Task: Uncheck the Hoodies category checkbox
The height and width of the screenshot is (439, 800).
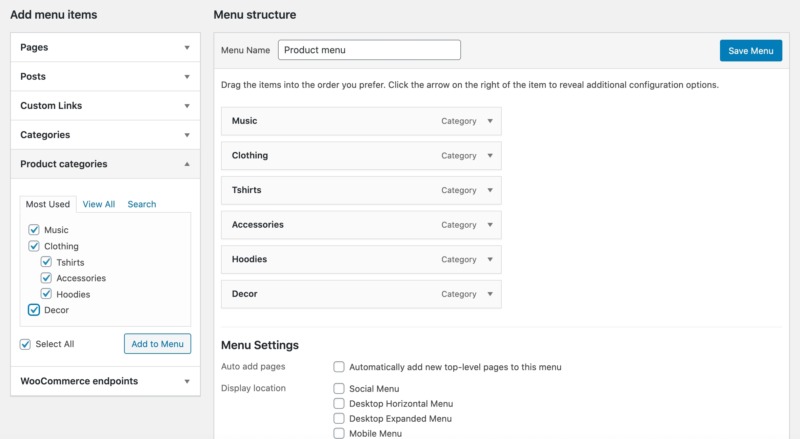Action: (x=46, y=294)
